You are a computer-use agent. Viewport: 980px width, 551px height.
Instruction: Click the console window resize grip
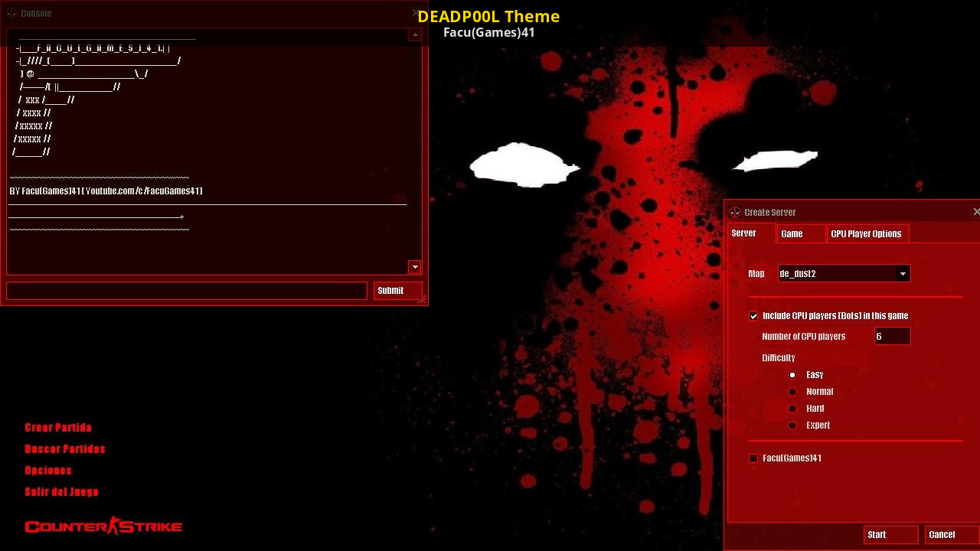tap(421, 299)
